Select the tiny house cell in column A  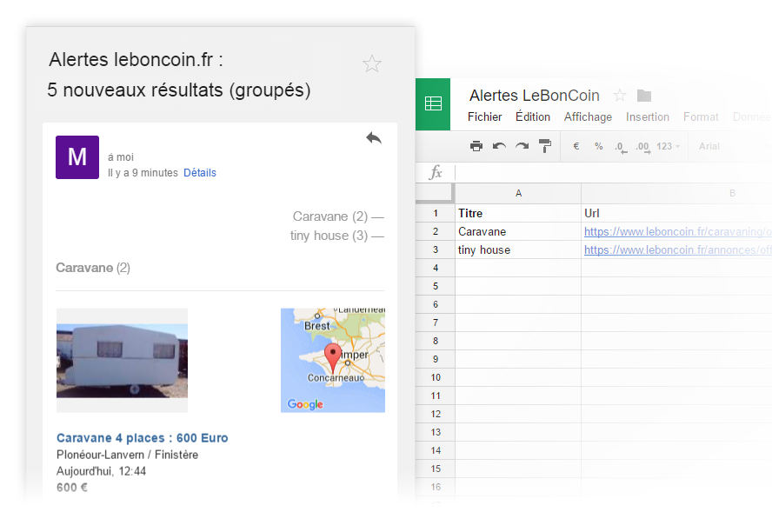point(518,250)
